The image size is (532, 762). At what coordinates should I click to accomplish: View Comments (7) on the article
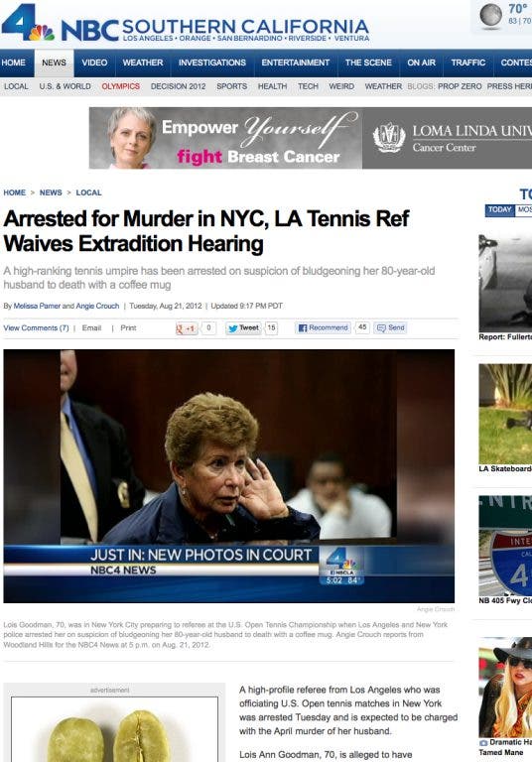pos(36,328)
